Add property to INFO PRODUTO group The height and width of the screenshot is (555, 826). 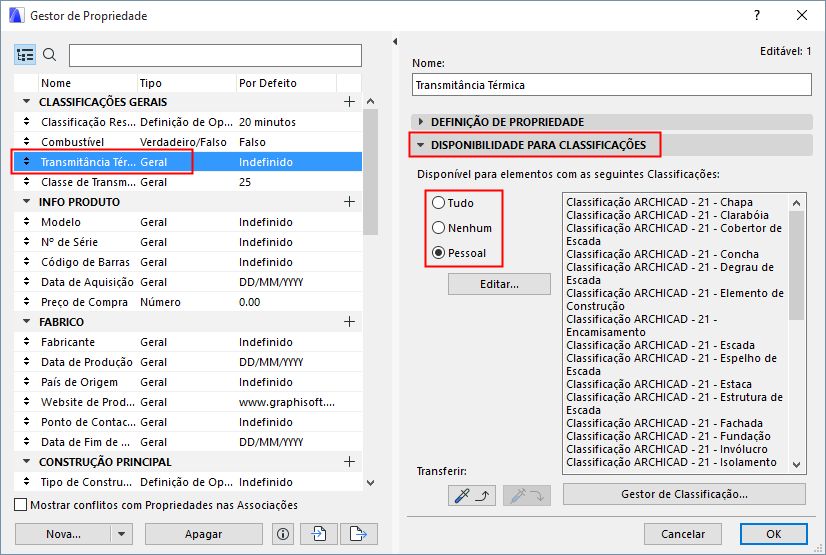[x=349, y=202]
